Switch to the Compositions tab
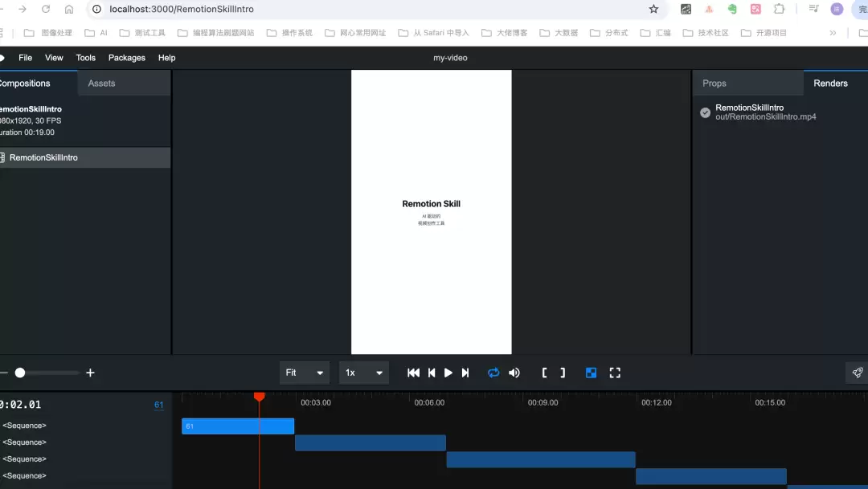 (38, 83)
